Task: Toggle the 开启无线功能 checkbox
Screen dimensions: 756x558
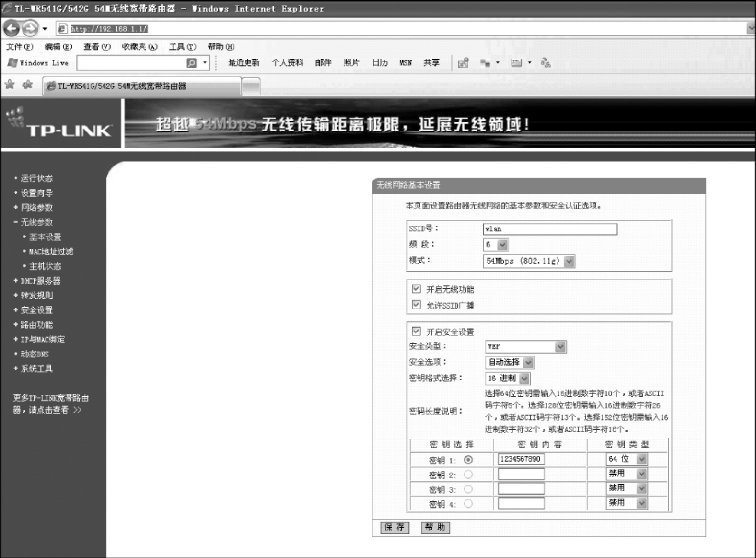Action: [x=416, y=289]
